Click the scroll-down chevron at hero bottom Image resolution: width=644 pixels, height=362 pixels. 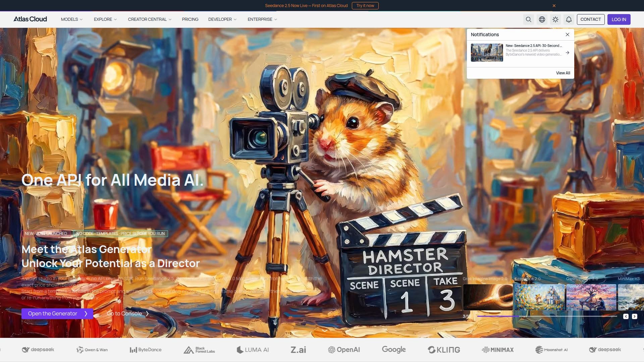tap(325, 330)
